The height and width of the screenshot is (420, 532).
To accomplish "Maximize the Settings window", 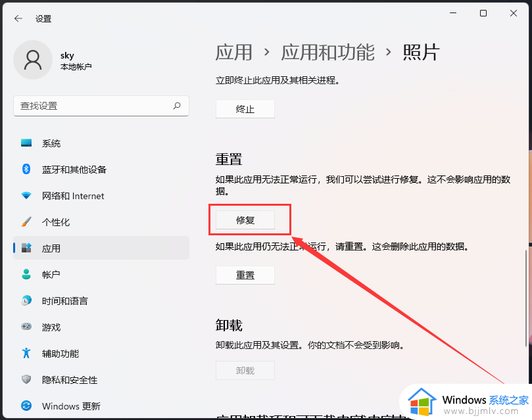I will pos(483,13).
